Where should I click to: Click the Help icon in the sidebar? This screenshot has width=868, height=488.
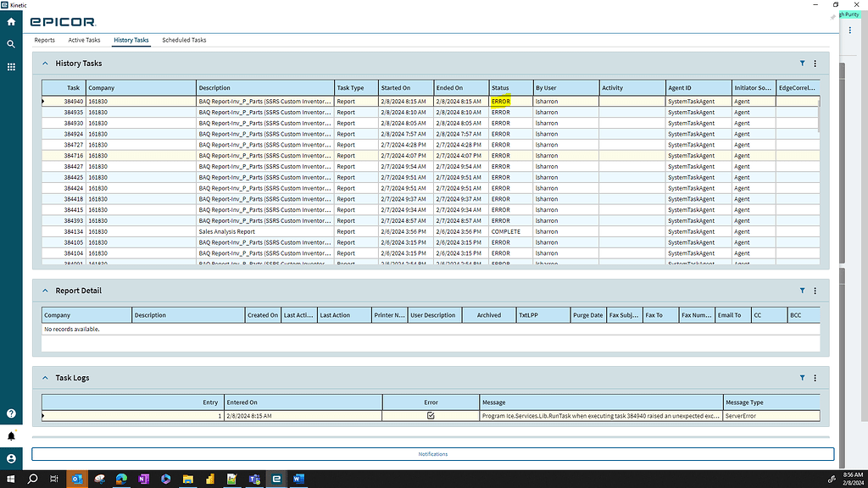[x=10, y=413]
